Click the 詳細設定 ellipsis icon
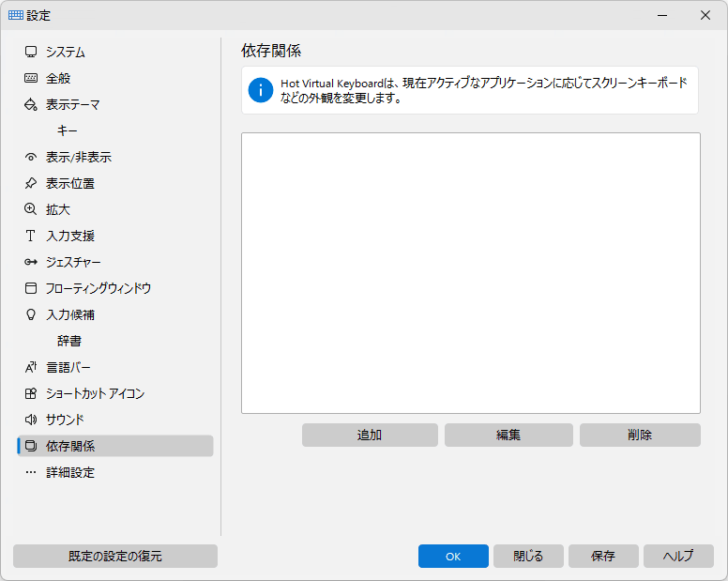This screenshot has height=581, width=728. click(31, 472)
